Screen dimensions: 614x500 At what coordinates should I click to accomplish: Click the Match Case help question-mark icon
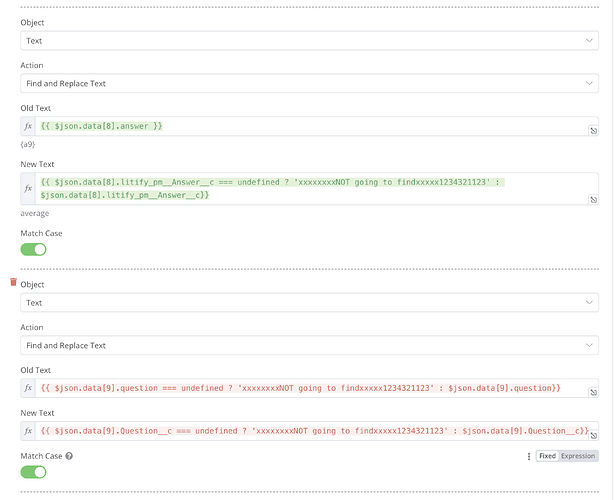click(x=70, y=456)
